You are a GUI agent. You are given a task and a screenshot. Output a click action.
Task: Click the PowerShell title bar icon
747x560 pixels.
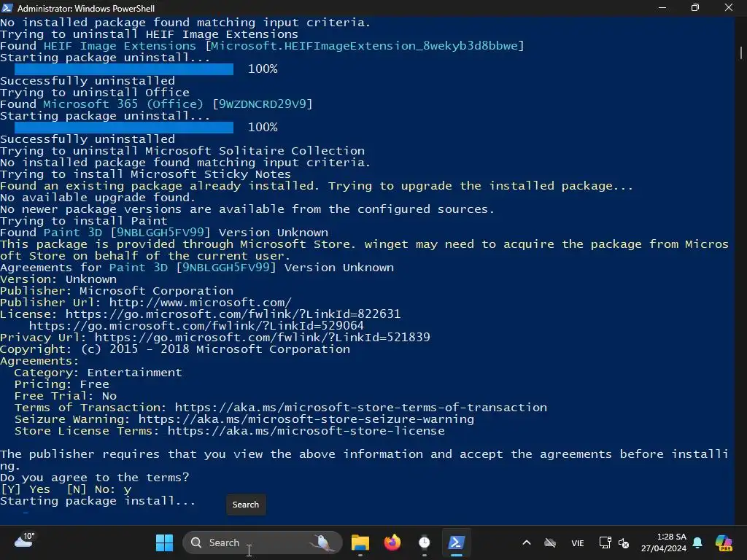(7, 7)
